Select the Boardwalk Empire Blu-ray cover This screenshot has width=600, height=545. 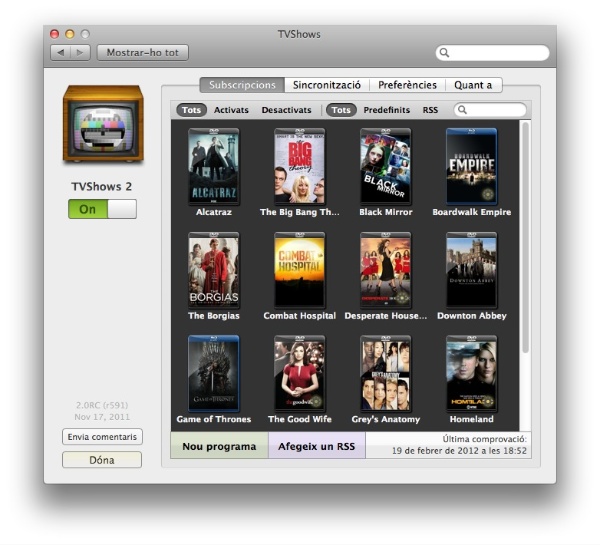[471, 166]
